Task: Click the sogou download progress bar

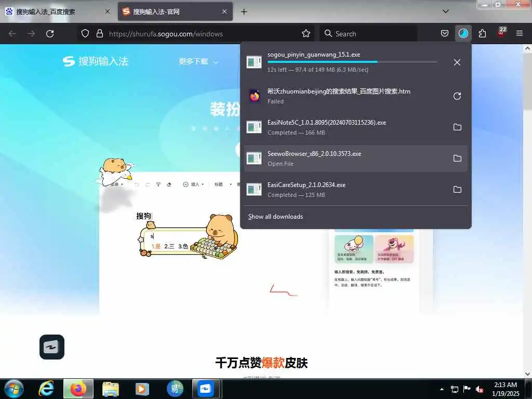Action: pos(352,62)
